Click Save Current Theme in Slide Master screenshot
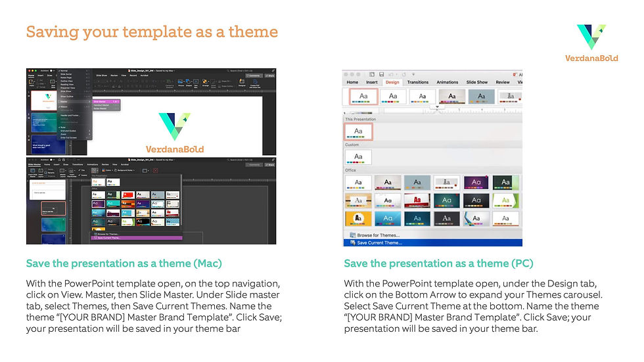 click(136, 238)
